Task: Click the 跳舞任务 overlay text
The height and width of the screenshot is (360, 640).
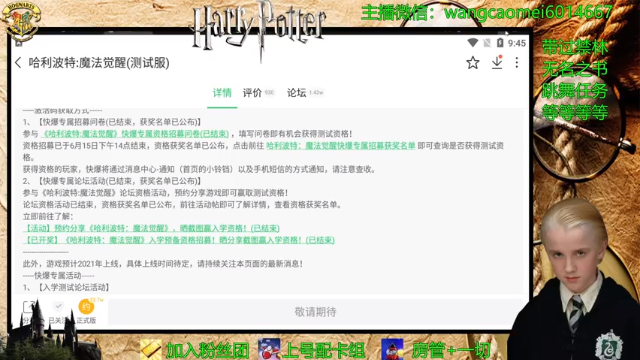Action: tap(575, 91)
